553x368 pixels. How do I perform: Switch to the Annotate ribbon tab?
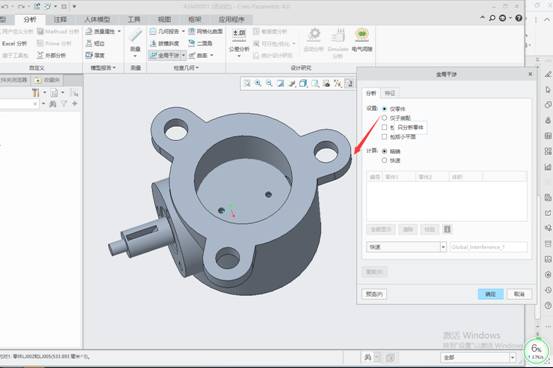[x=60, y=19]
